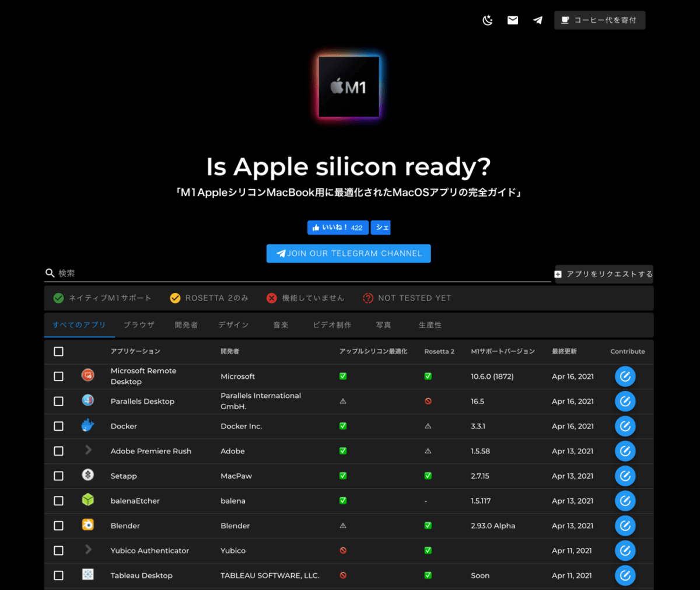Check the balenaEtcher row checkbox

tap(58, 501)
